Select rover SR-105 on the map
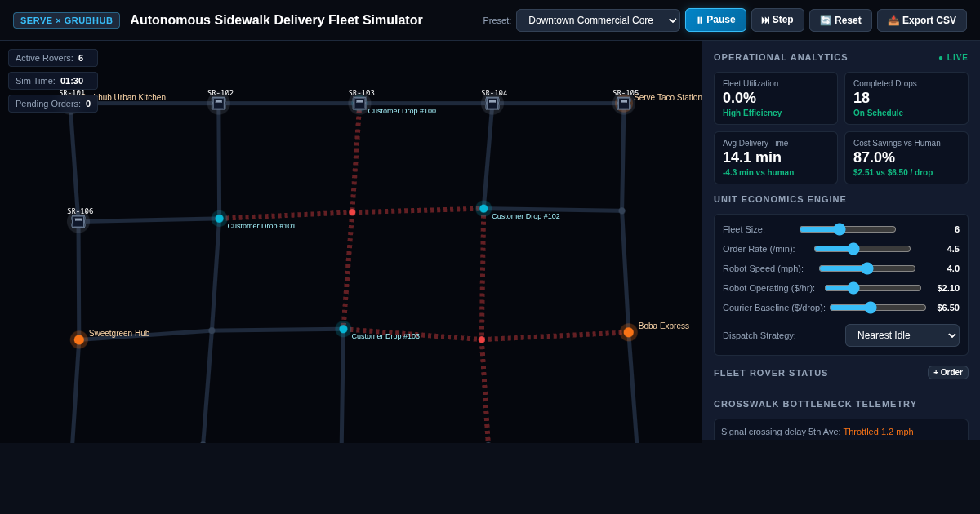The image size is (980, 514). (624, 103)
